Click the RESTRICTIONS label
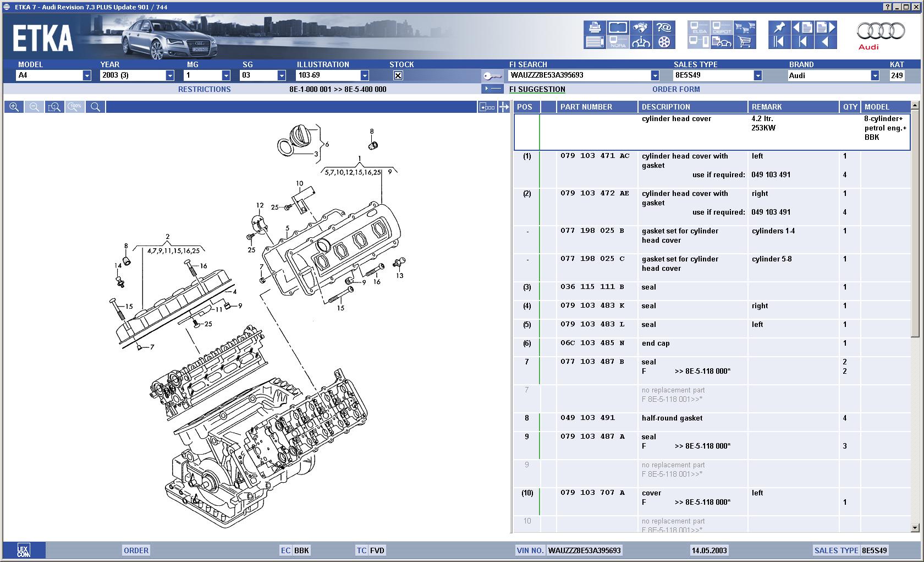This screenshot has width=924, height=562. coord(204,89)
